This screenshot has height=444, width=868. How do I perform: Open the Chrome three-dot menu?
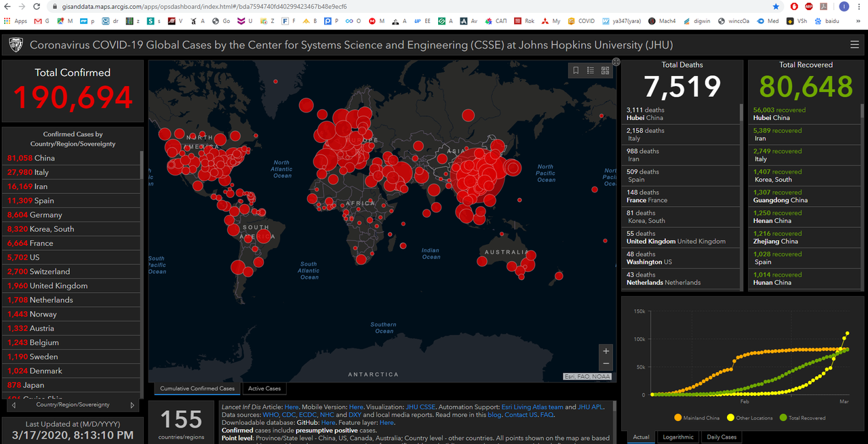click(x=860, y=6)
